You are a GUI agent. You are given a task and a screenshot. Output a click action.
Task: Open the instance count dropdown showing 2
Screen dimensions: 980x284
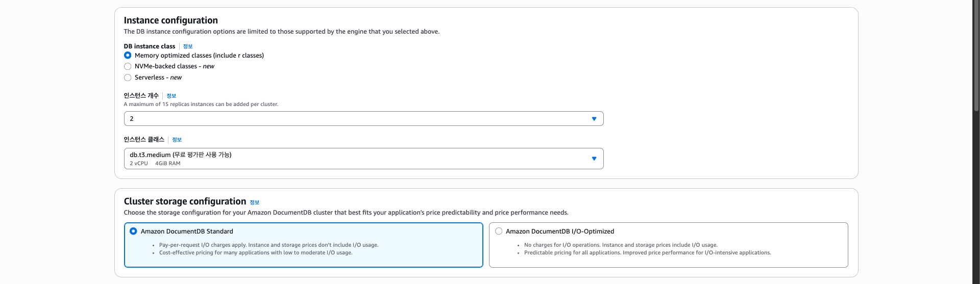pos(357,119)
